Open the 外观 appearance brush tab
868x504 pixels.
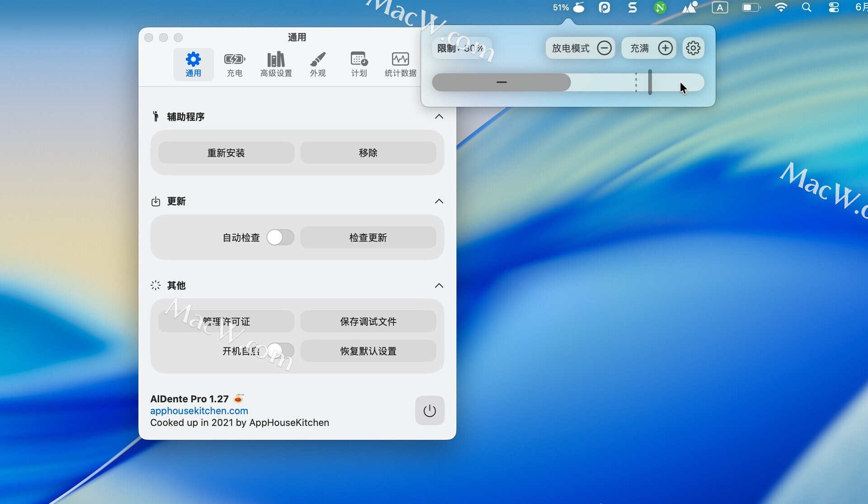pyautogui.click(x=317, y=64)
